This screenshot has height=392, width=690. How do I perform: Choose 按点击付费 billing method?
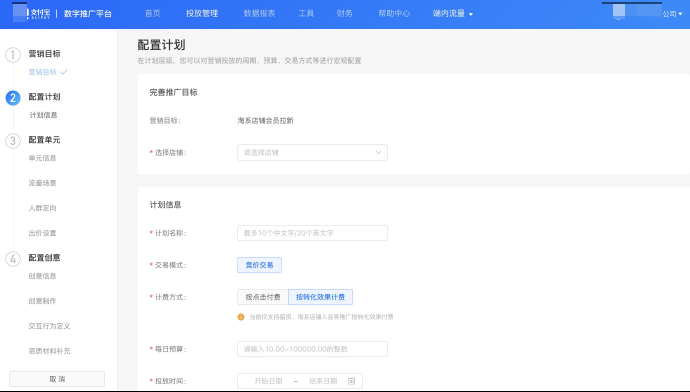tap(263, 297)
